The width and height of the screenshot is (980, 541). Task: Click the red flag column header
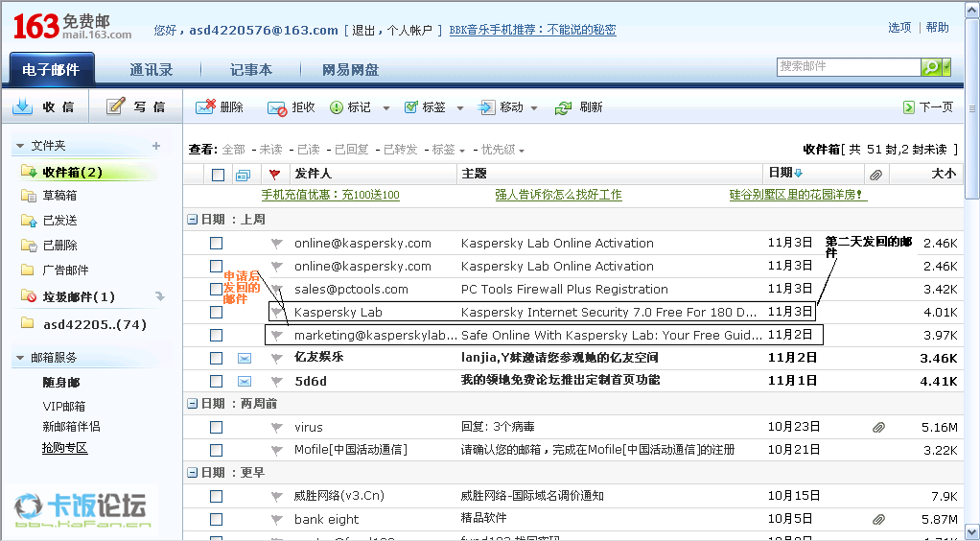pyautogui.click(x=273, y=175)
